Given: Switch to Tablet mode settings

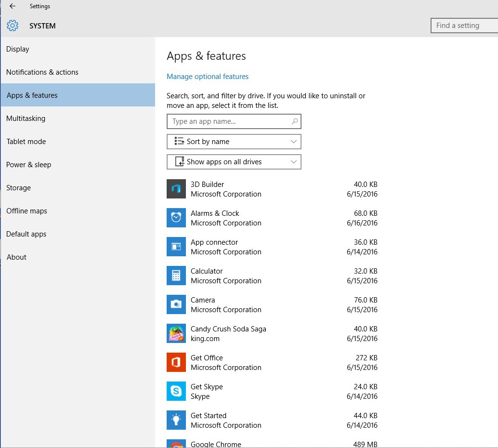Looking at the screenshot, I should pyautogui.click(x=78, y=142).
